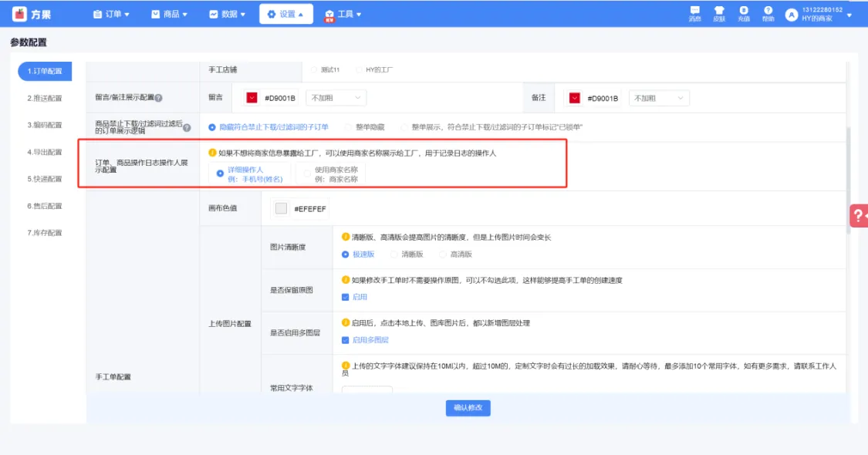Toggle the 启用多图层 checkbox
Screen dimensions: 868x455
[x=346, y=340]
